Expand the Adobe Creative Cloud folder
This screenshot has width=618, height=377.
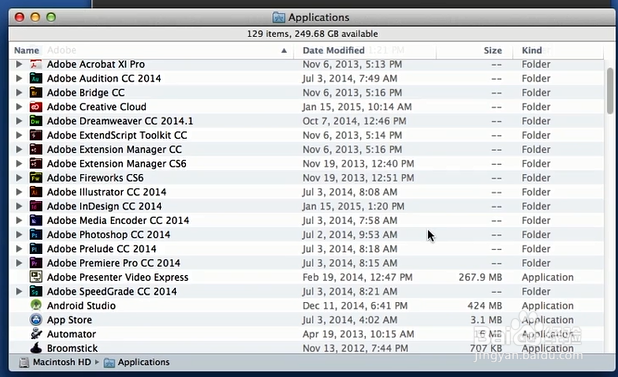[19, 107]
